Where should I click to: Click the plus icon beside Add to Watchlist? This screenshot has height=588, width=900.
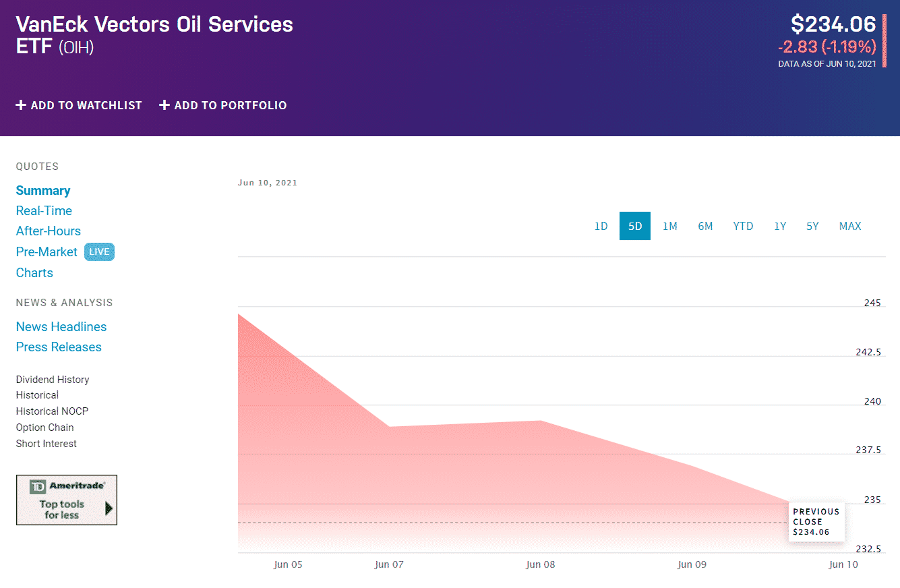tap(21, 105)
